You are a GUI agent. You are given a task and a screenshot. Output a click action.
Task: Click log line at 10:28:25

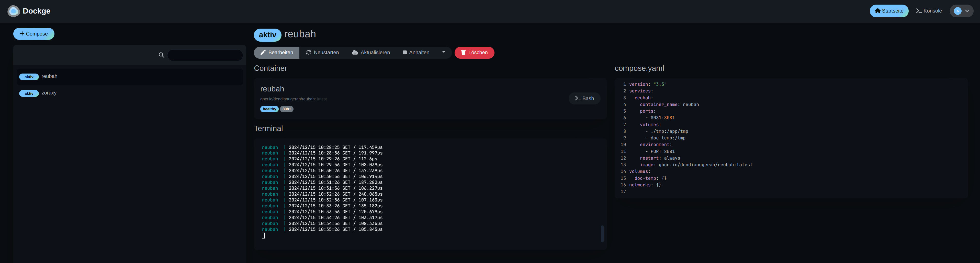[x=322, y=147]
